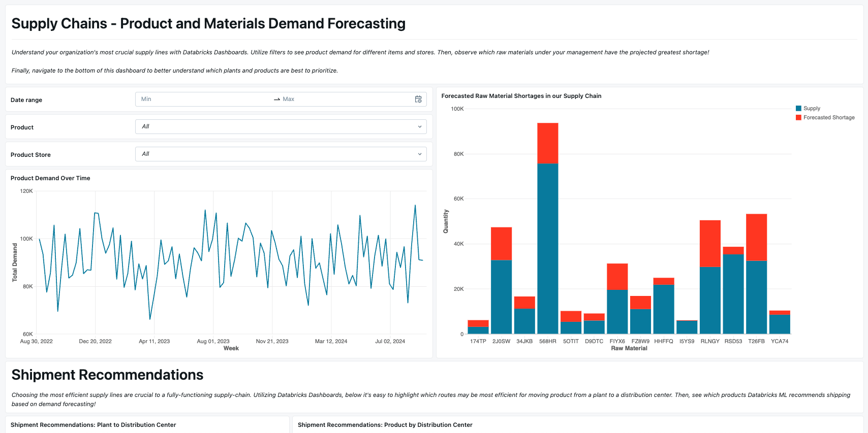Open Shipment Recommendations: Plant to Distribution Center panel

click(94, 425)
